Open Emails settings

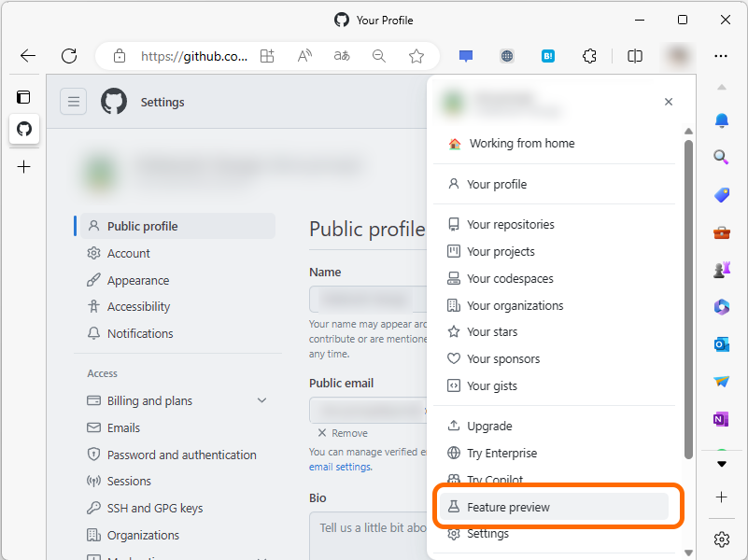(178, 427)
